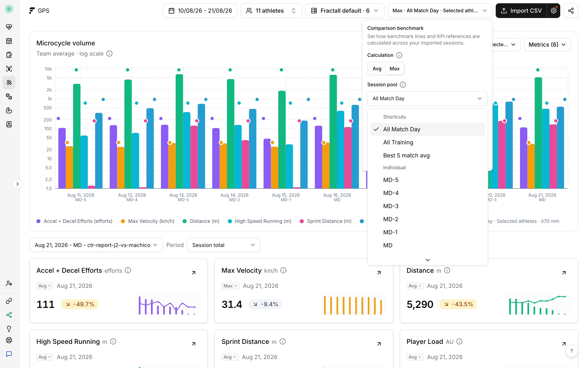Expand the sidebar with the chevron button

(x=18, y=184)
